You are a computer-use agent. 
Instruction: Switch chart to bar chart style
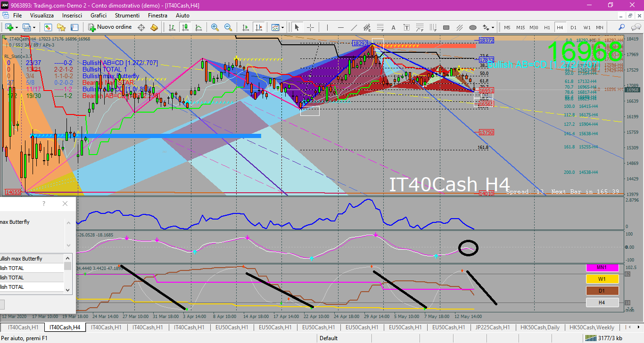(172, 27)
